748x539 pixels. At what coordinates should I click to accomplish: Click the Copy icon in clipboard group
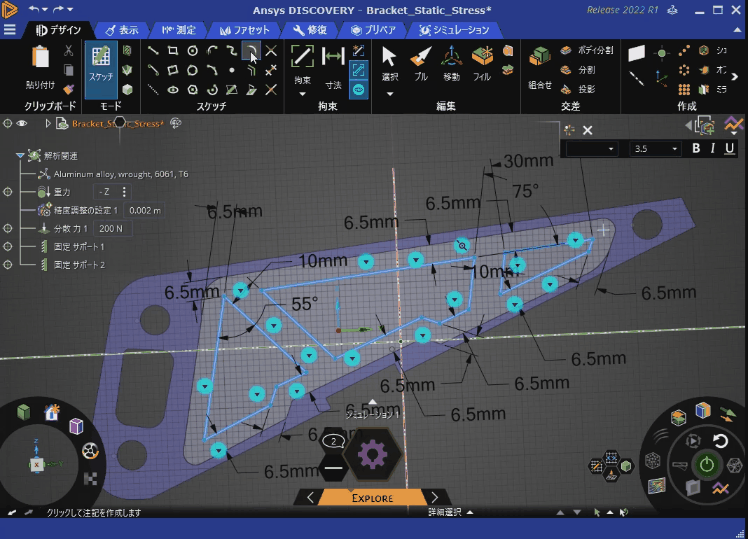(x=68, y=70)
